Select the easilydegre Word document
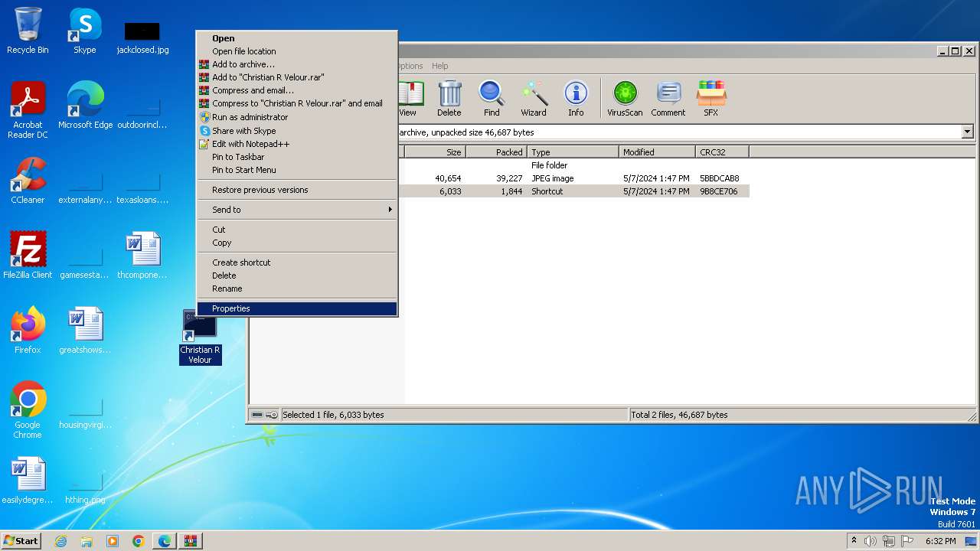 28,481
